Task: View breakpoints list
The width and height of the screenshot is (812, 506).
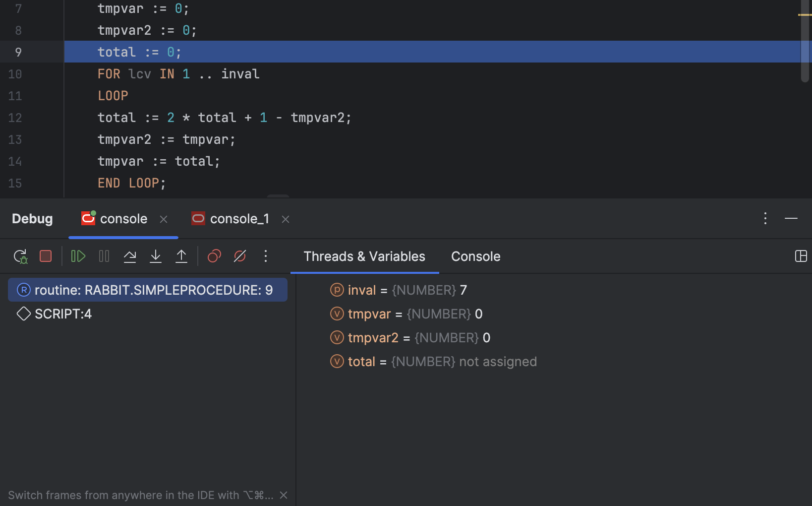Action: [x=214, y=256]
